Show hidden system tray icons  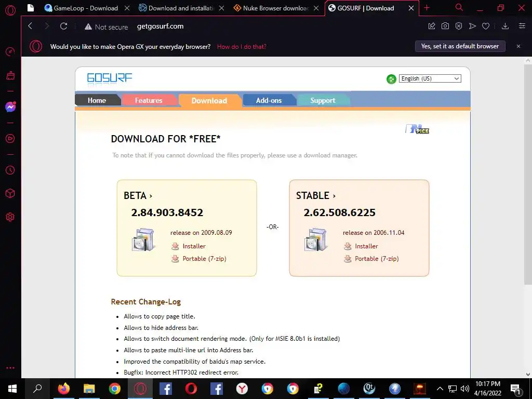click(x=440, y=389)
